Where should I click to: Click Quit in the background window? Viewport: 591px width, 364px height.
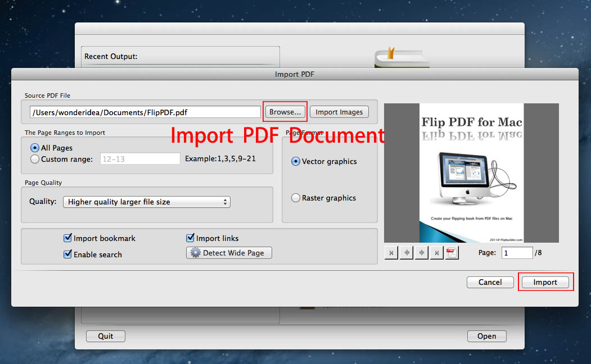106,336
